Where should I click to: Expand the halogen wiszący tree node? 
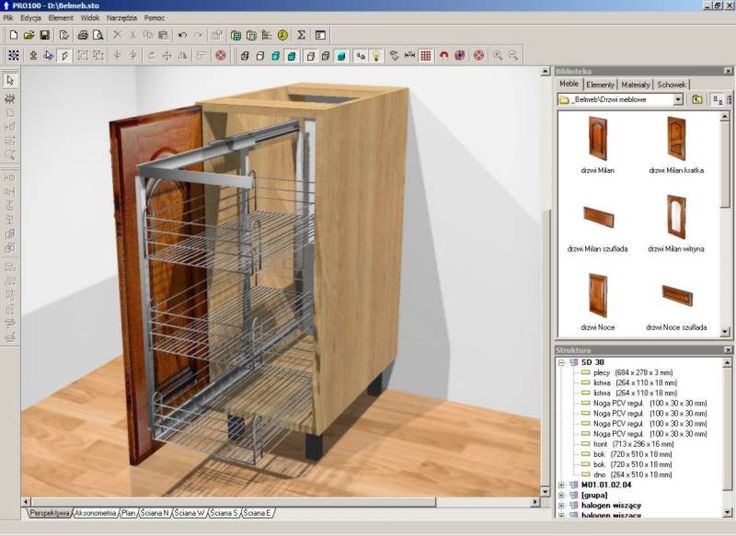point(561,505)
